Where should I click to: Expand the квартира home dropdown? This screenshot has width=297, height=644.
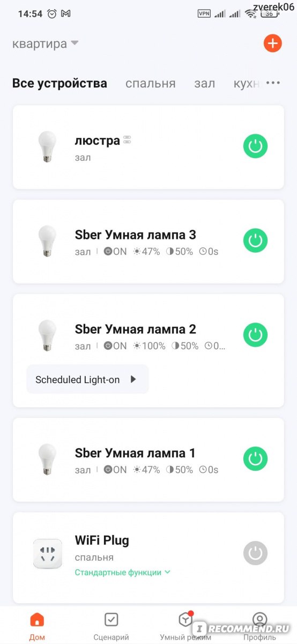tap(46, 43)
